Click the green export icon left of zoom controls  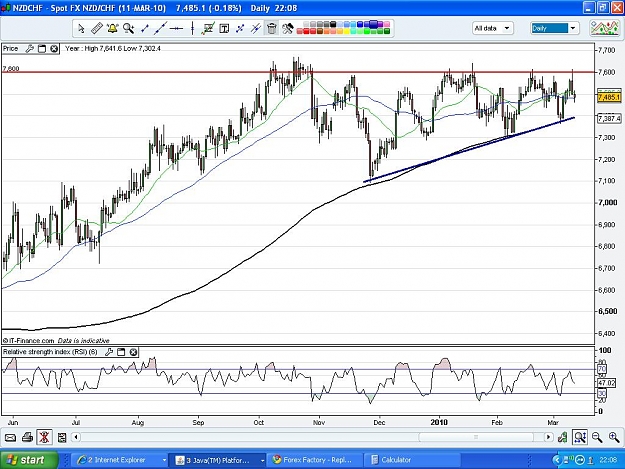[562, 438]
